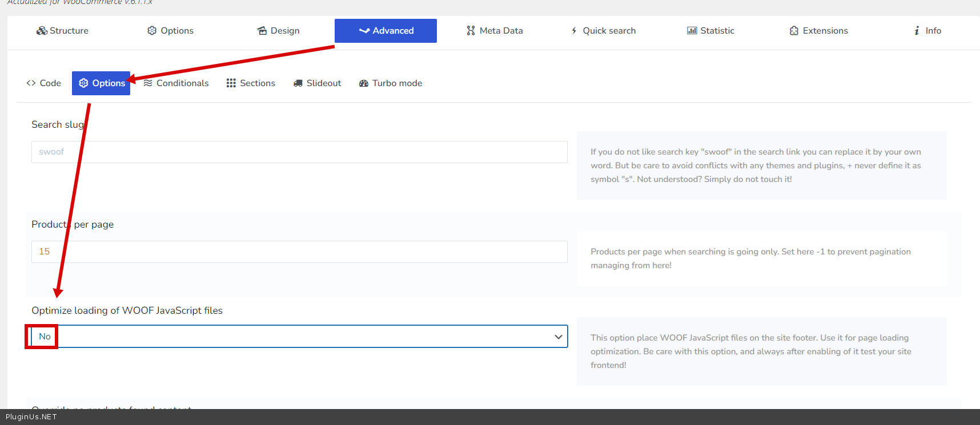Click the Turbo mode gauge icon
The height and width of the screenshot is (425, 980).
(364, 83)
